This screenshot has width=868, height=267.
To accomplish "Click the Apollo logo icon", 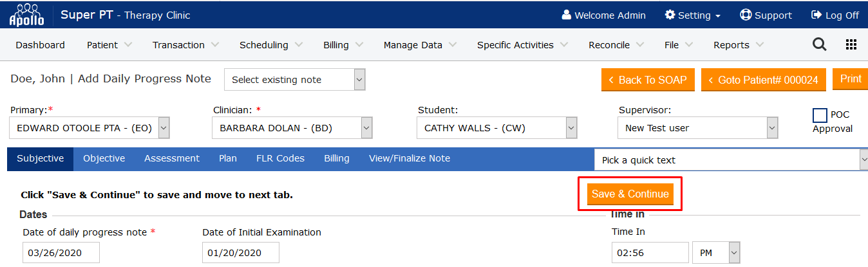I will pyautogui.click(x=26, y=14).
